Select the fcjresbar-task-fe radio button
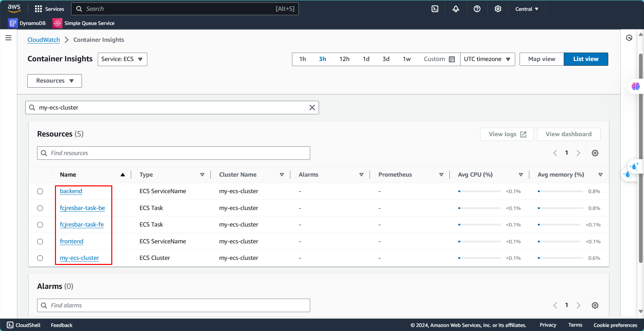 pos(40,225)
